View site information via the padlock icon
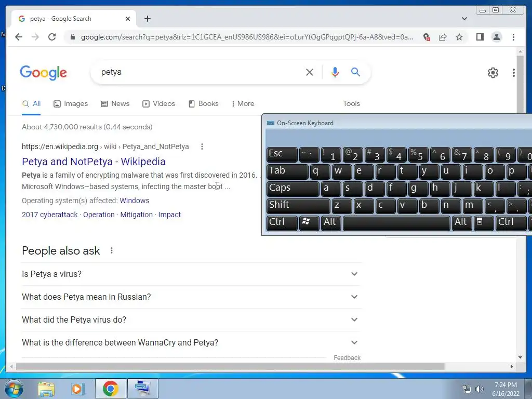The image size is (532, 399). pyautogui.click(x=73, y=37)
